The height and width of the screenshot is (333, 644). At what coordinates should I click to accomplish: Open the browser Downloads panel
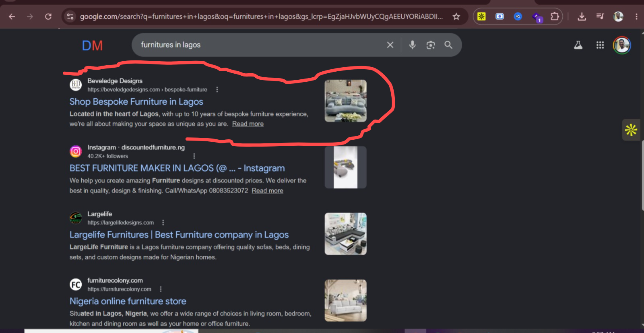point(582,17)
